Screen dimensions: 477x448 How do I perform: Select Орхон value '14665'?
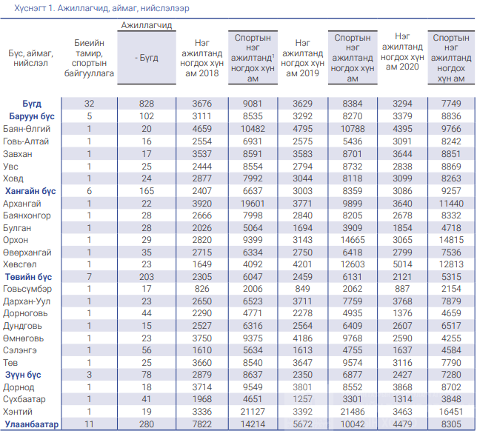tap(353, 240)
